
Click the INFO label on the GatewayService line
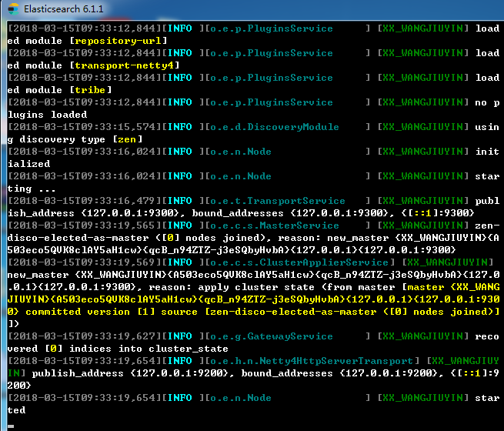(180, 336)
